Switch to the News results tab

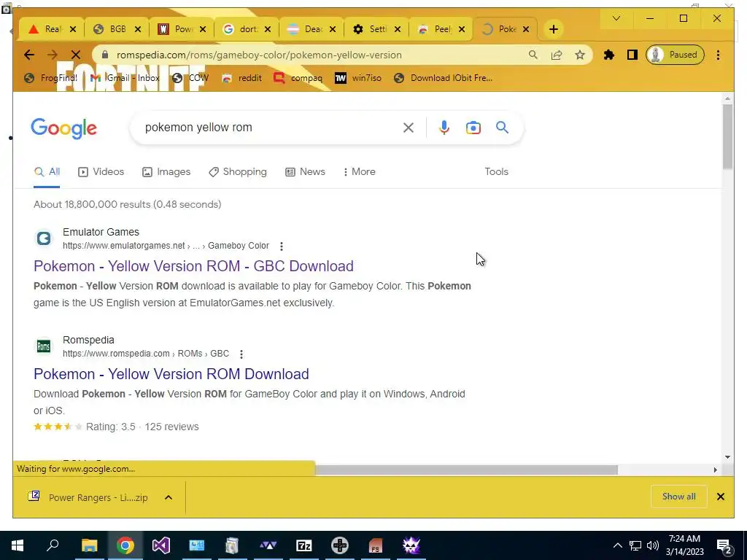click(x=306, y=172)
